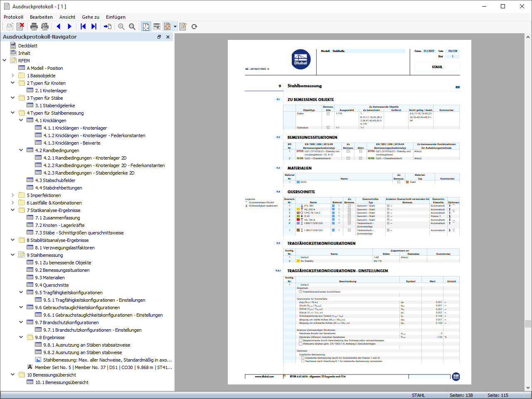This screenshot has width=532, height=399.
Task: Select Inhalt in the navigator
Action: click(x=24, y=53)
